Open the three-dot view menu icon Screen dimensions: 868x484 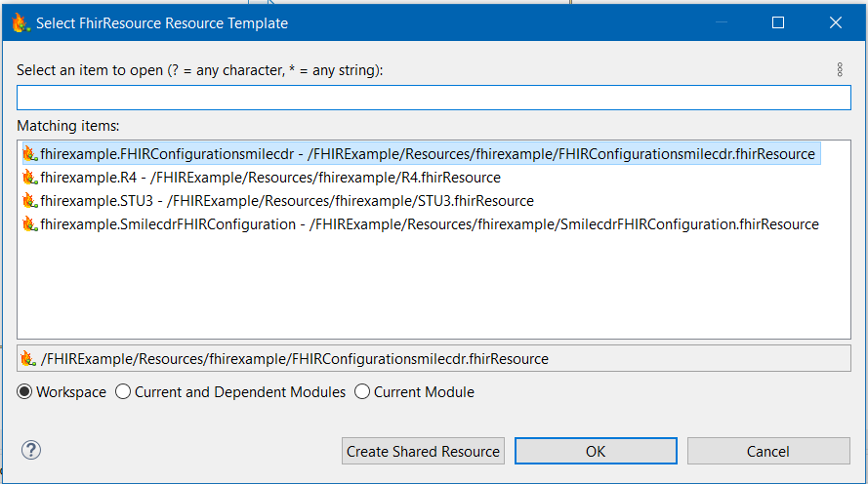coord(840,70)
